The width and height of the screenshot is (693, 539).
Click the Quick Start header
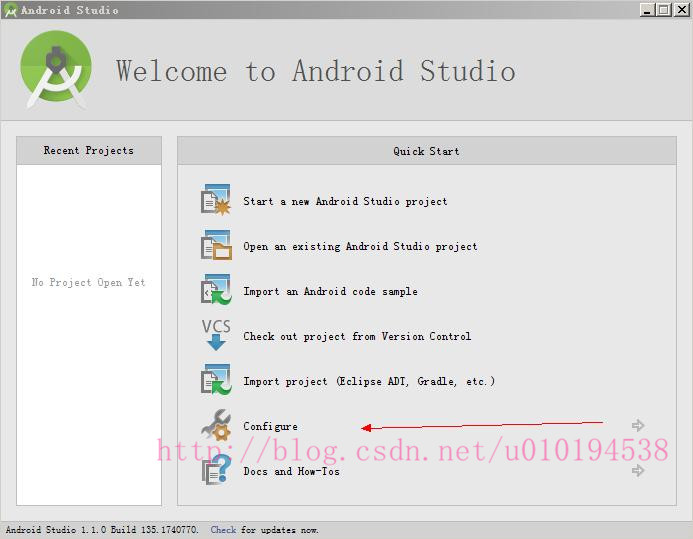(426, 151)
